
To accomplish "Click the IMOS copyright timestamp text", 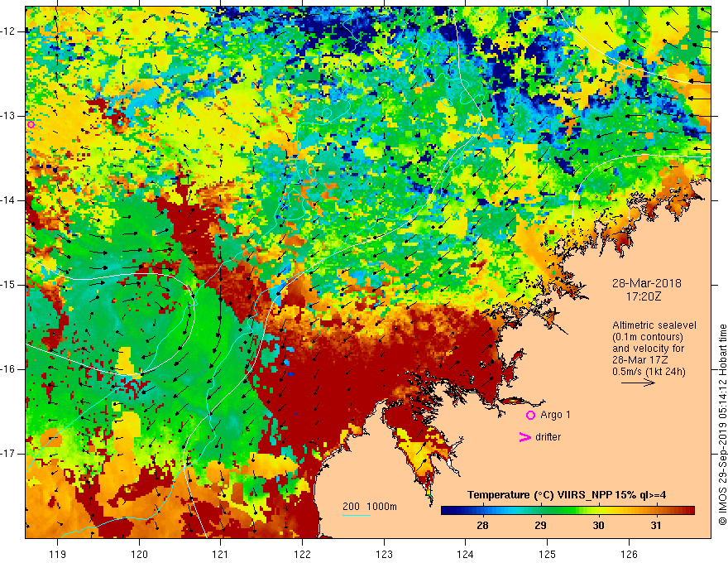I will point(722,424).
